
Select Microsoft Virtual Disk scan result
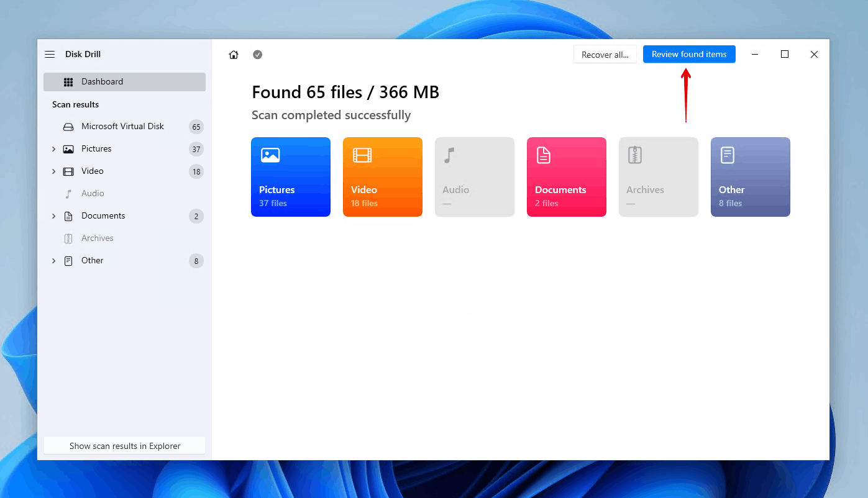tap(122, 126)
